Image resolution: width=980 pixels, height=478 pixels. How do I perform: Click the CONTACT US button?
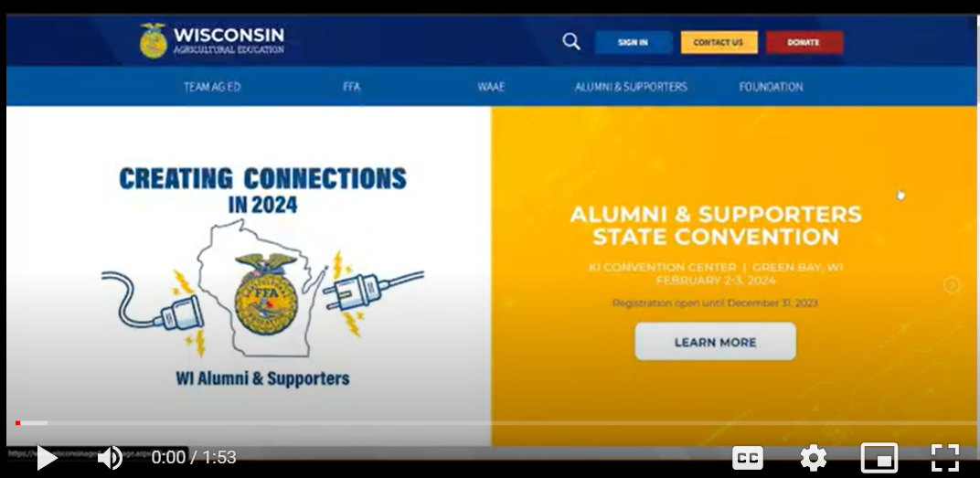point(719,42)
